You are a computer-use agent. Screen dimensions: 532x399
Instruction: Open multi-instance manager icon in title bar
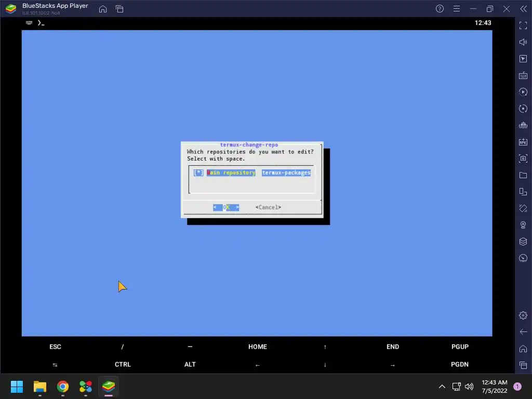pyautogui.click(x=119, y=9)
